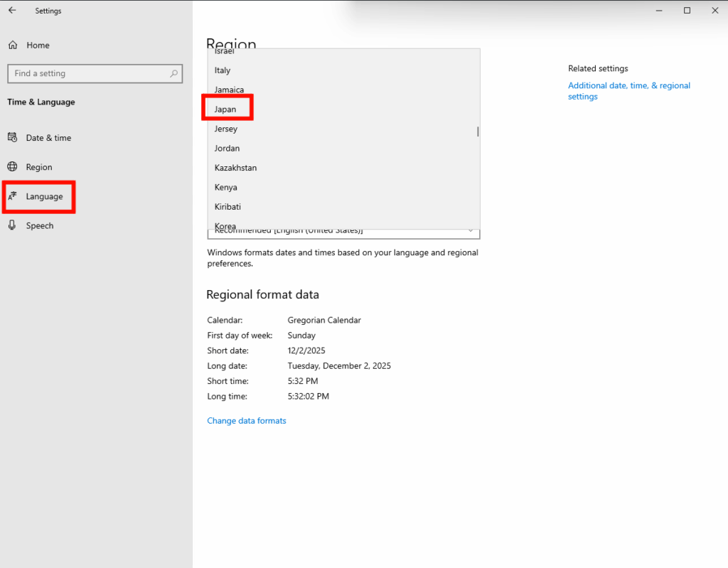Choose Kenya from the region list

(x=225, y=188)
